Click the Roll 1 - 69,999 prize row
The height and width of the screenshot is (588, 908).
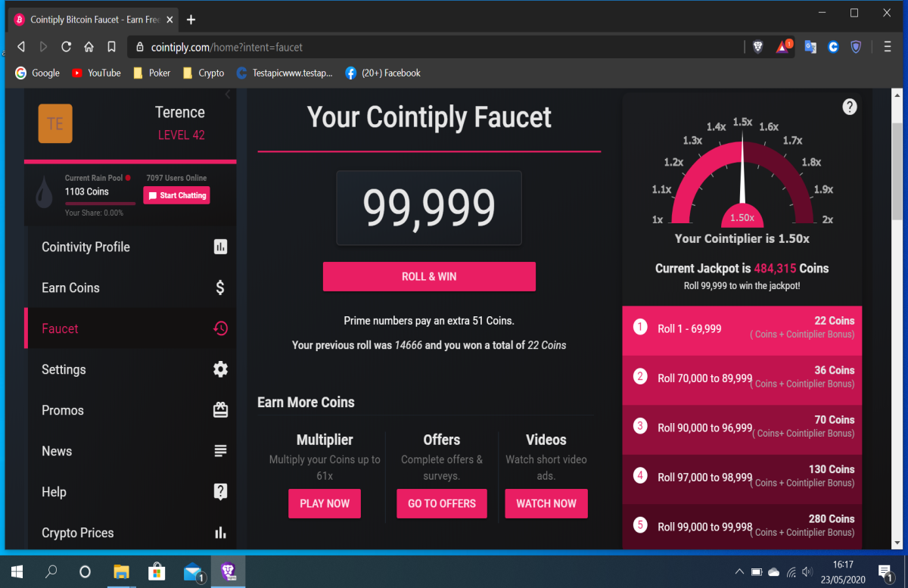(742, 331)
